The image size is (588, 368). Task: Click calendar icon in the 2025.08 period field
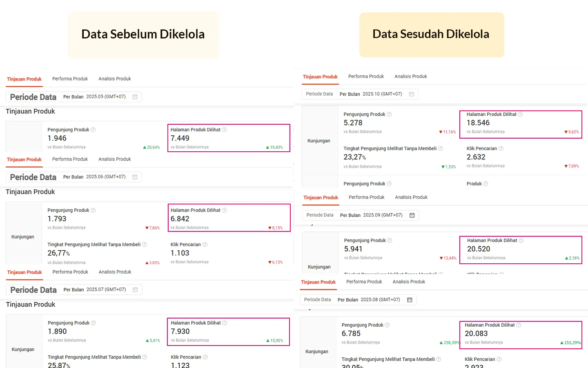[x=410, y=300]
